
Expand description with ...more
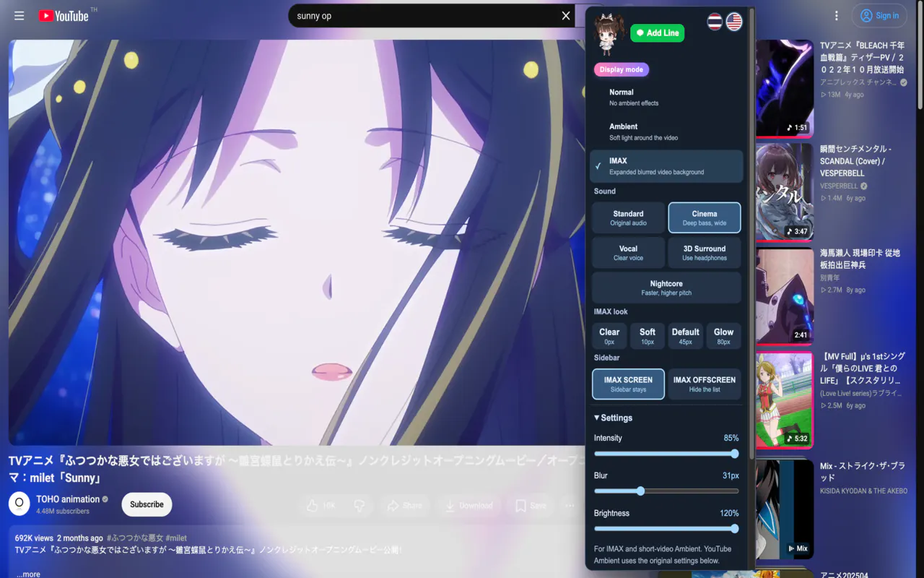point(27,574)
